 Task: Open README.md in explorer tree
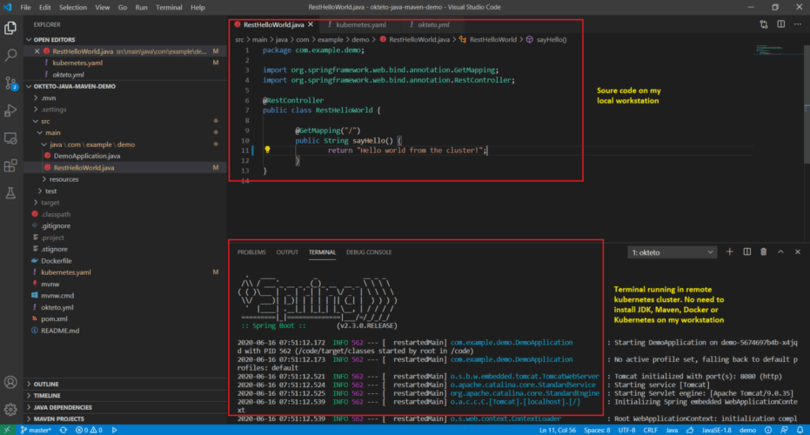click(x=60, y=330)
